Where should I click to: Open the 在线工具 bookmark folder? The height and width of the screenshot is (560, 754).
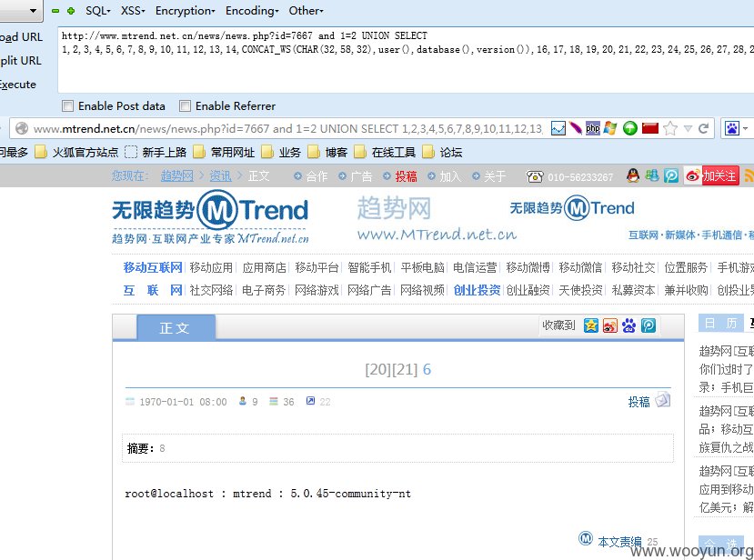click(385, 153)
